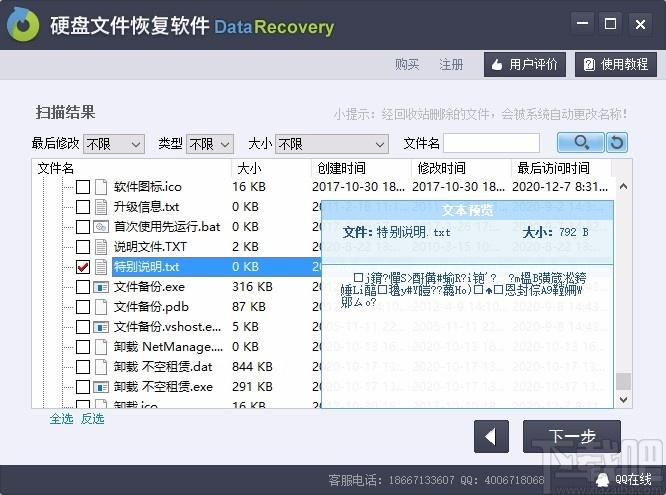Click file icon of 卸载 不空租赁.dat
Image resolution: width=666 pixels, height=495 pixels.
[x=101, y=367]
